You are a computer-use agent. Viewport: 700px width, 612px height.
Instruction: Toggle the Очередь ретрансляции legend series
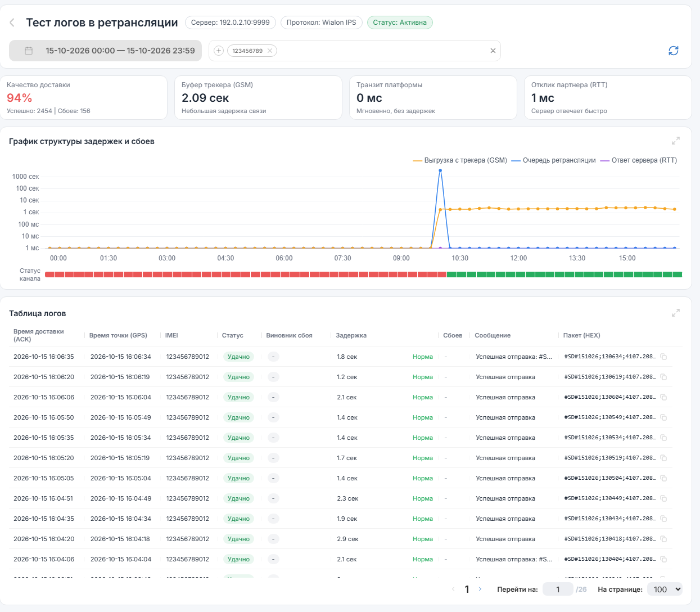(553, 160)
